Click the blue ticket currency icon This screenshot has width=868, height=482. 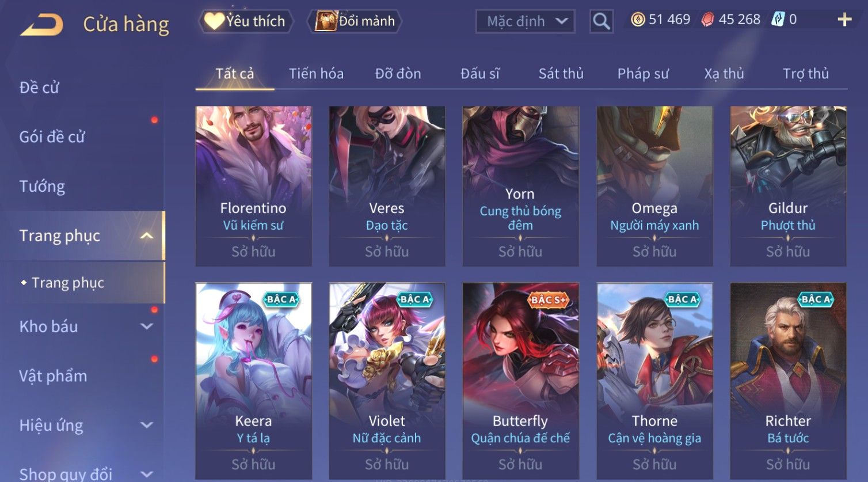[x=778, y=20]
